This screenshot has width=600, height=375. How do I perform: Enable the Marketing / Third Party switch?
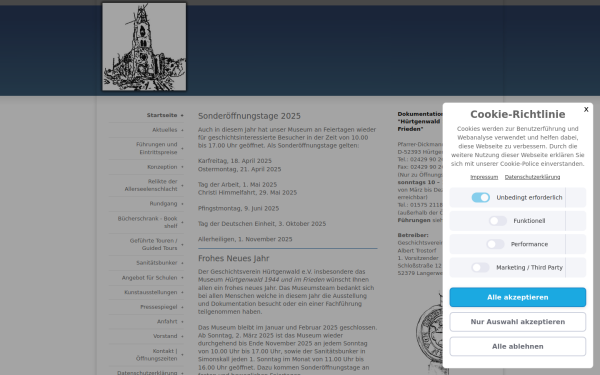(x=480, y=267)
